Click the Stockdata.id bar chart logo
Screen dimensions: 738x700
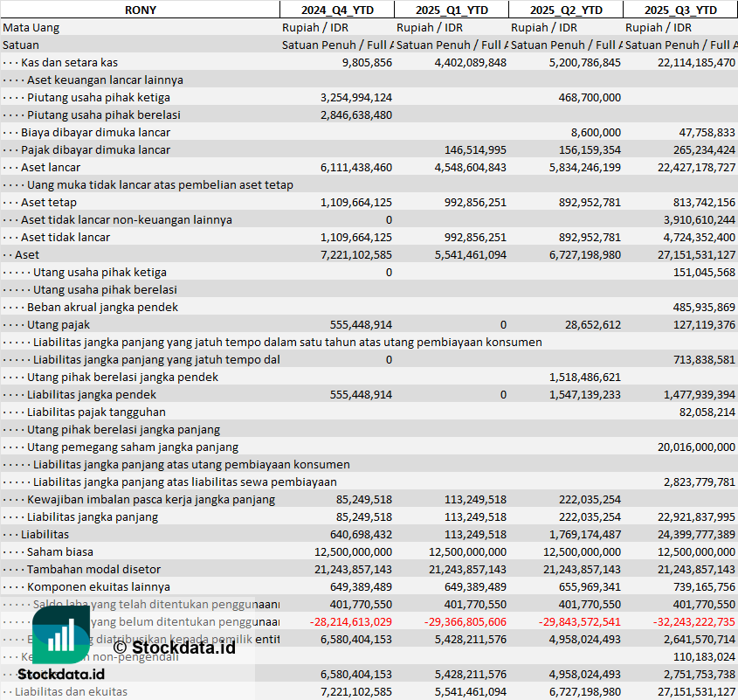pyautogui.click(x=60, y=635)
